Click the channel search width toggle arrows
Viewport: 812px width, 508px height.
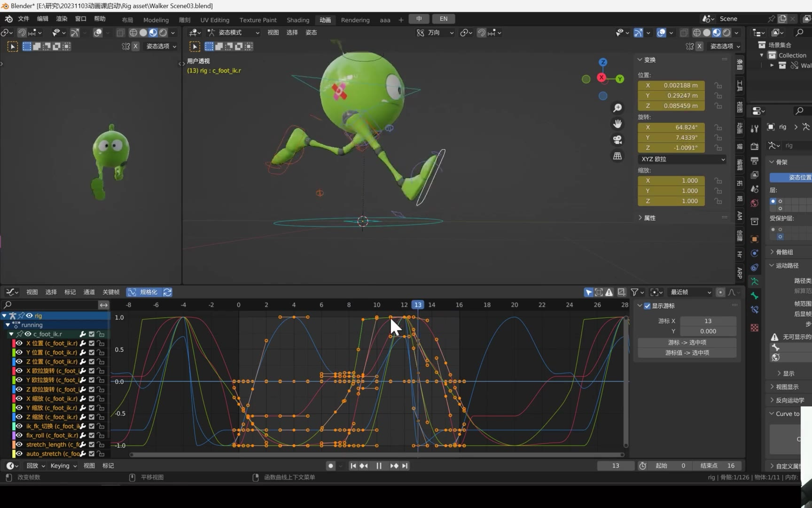pyautogui.click(x=103, y=305)
